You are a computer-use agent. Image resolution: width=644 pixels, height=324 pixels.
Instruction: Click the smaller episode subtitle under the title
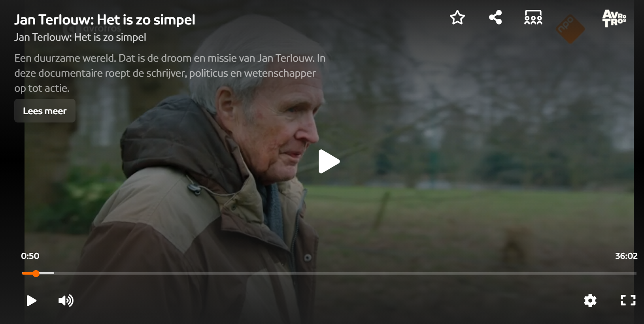(x=80, y=38)
